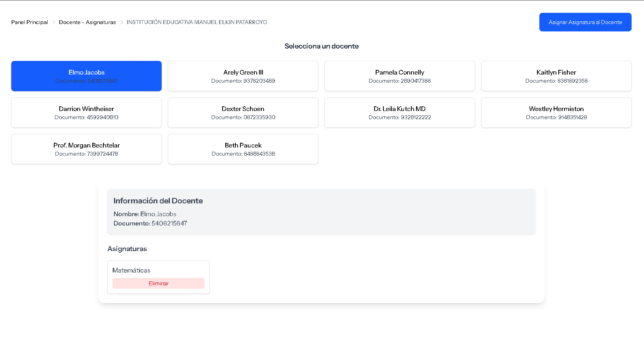Click the Westley Hermiston card

pos(556,113)
